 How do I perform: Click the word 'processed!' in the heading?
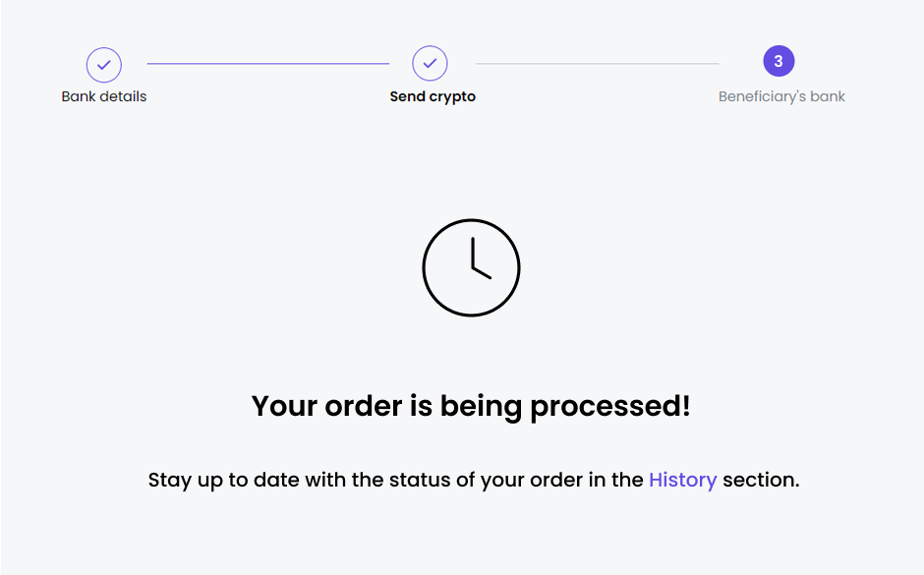[x=609, y=408]
